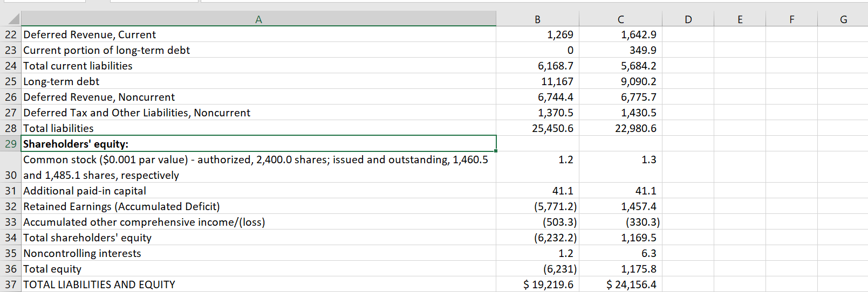
Task: Click value 25,450.6 in column B
Action: click(x=537, y=128)
